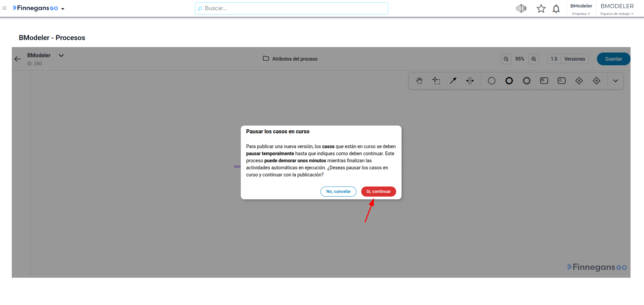Expand the BModeler process name chevron
The image size is (644, 305).
click(61, 56)
